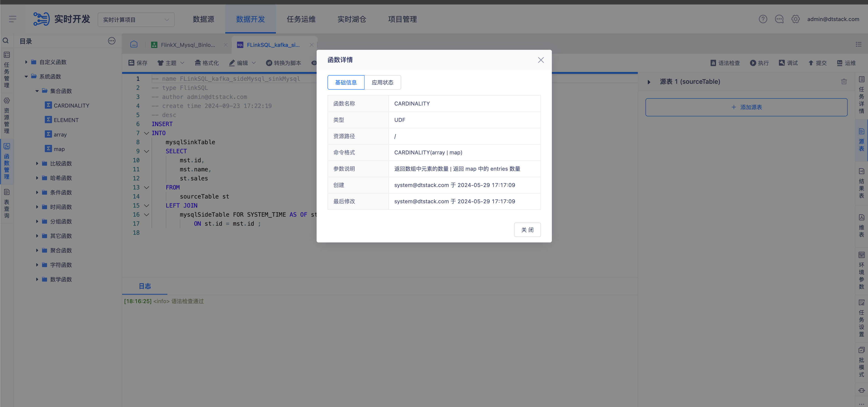Screen dimensions: 868x407
Task: Close the FLinkSQL_kafka_si... tab
Action: (311, 45)
